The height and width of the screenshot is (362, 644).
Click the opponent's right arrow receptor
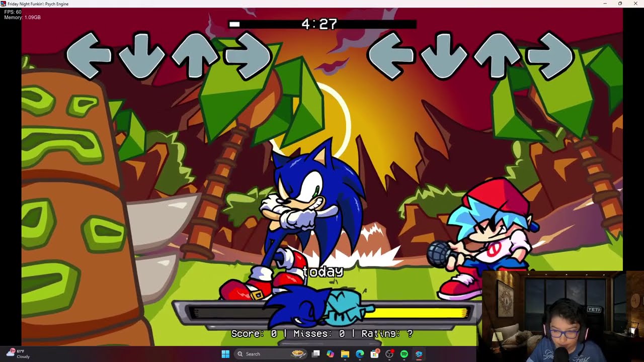(248, 55)
